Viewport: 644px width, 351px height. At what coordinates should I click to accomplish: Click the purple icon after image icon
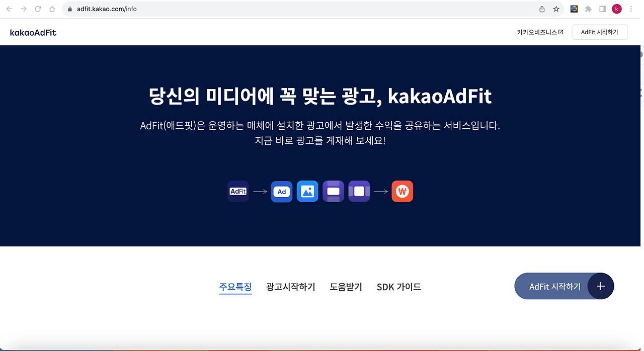point(334,191)
